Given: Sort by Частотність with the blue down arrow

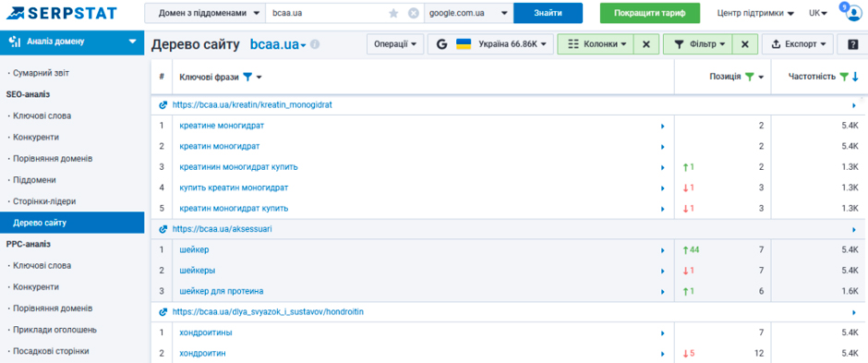Looking at the screenshot, I should (855, 77).
